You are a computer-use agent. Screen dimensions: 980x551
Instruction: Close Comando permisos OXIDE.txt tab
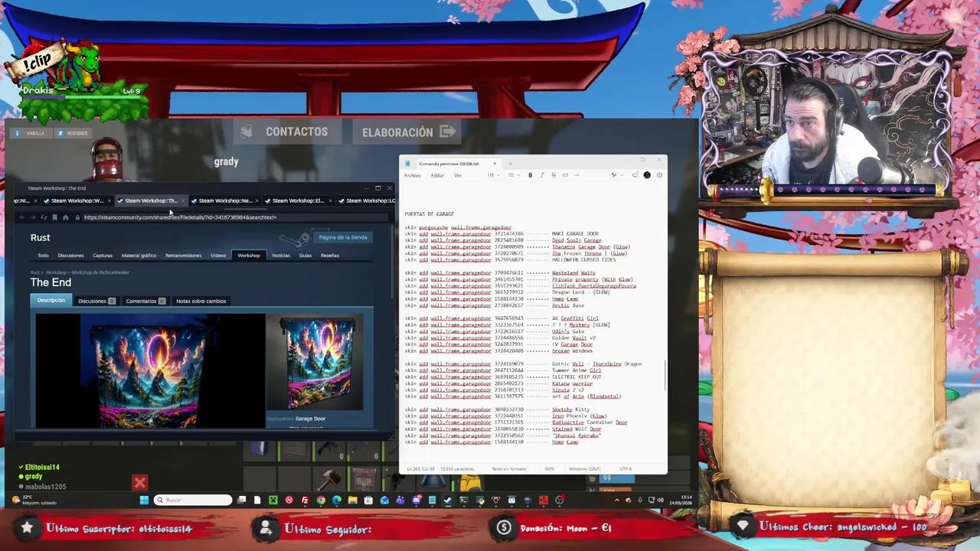(495, 164)
